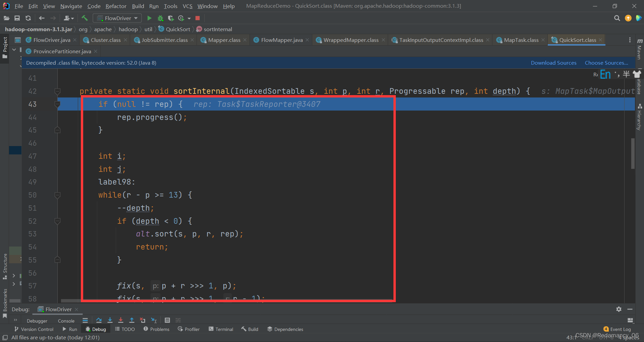The image size is (644, 342).
Task: Open Version Control tool window
Action: click(34, 329)
